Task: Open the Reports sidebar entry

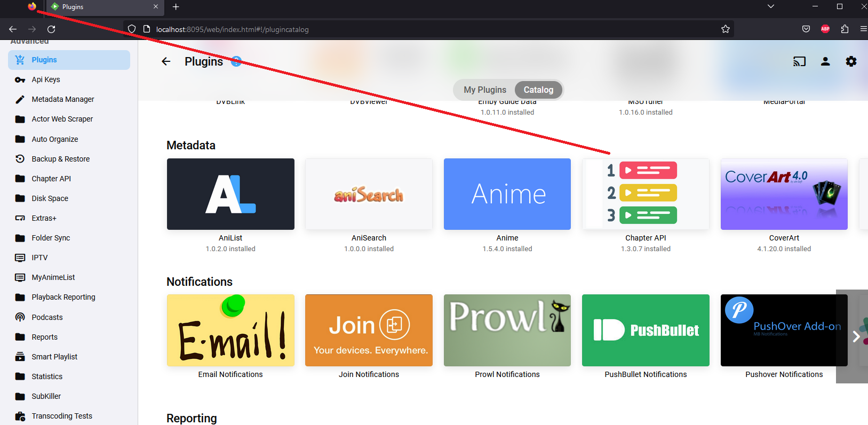Action: point(69,337)
